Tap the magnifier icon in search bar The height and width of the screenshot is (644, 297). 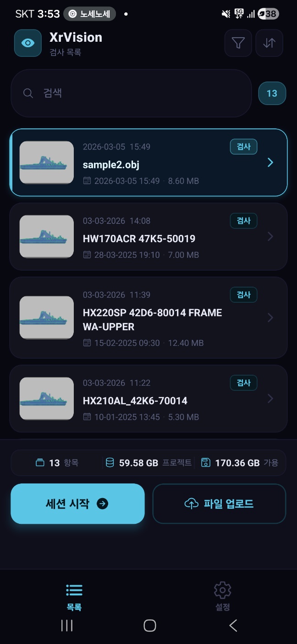28,94
